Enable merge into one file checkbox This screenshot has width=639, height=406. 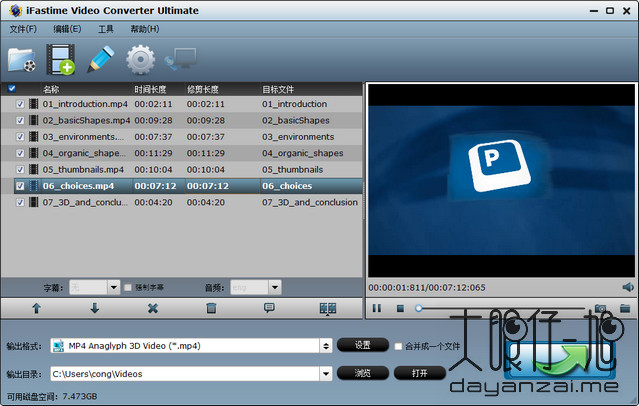click(x=398, y=346)
